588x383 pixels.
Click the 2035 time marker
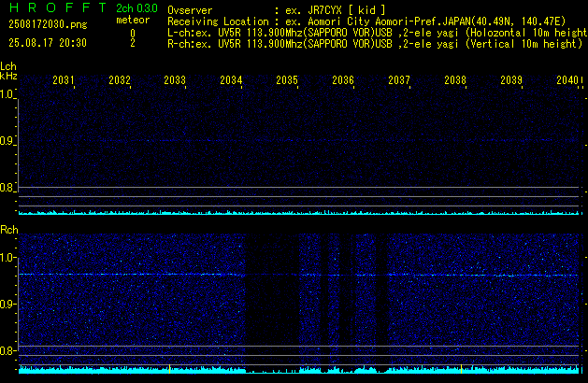(287, 80)
